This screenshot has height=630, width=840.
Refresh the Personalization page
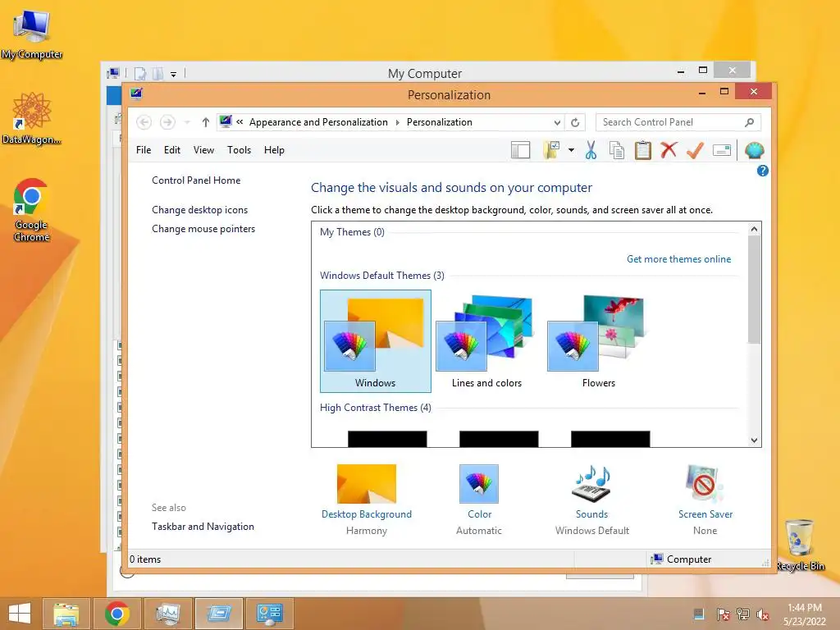(575, 123)
